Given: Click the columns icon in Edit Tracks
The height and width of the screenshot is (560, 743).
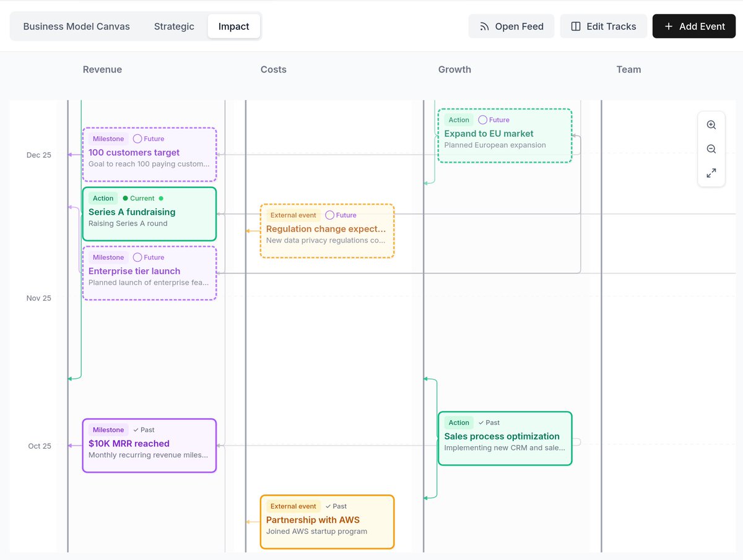Looking at the screenshot, I should coord(576,27).
